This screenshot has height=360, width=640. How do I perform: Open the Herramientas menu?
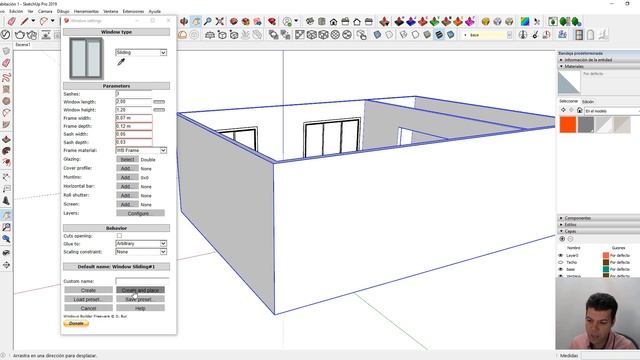coord(86,11)
